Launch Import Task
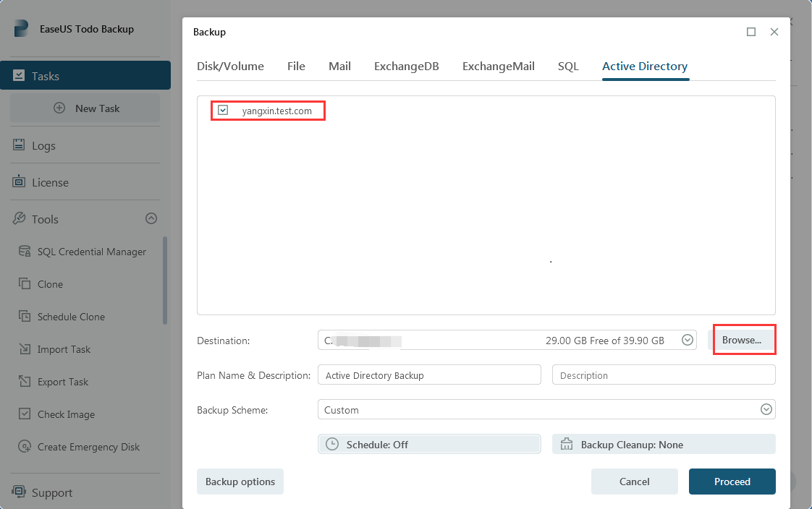Image resolution: width=812 pixels, height=509 pixels. tap(61, 348)
